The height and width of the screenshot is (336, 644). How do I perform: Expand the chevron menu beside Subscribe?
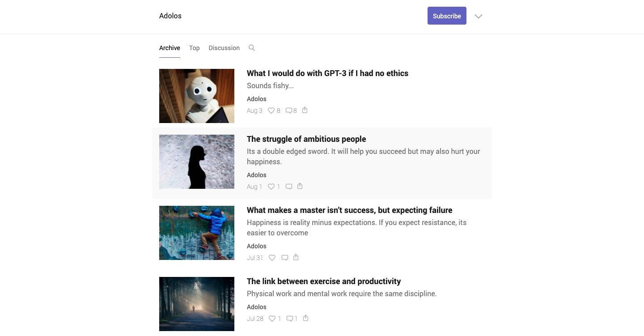479,16
